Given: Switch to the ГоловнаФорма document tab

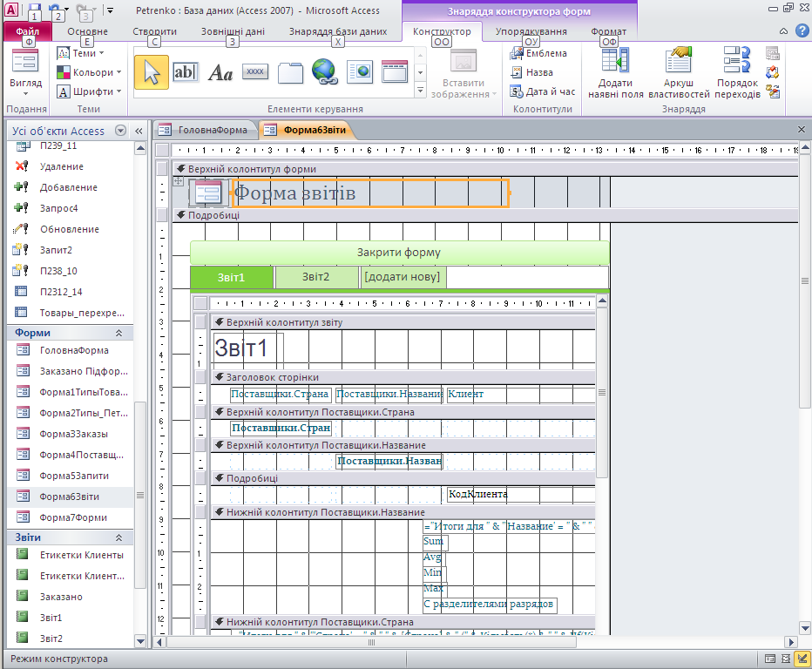Looking at the screenshot, I should coord(205,130).
